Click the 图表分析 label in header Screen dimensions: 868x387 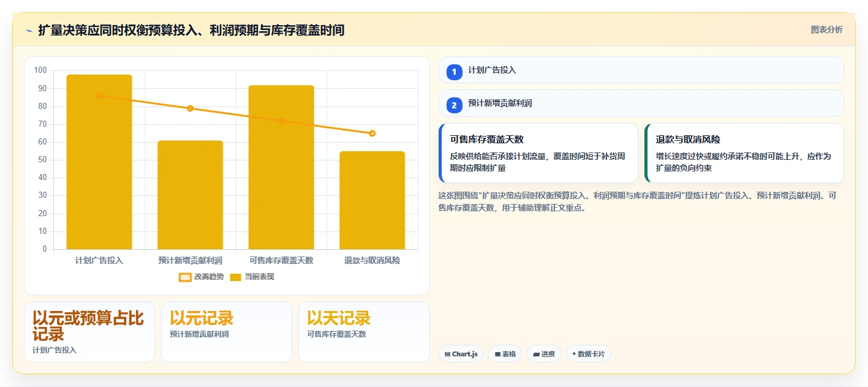tap(826, 29)
